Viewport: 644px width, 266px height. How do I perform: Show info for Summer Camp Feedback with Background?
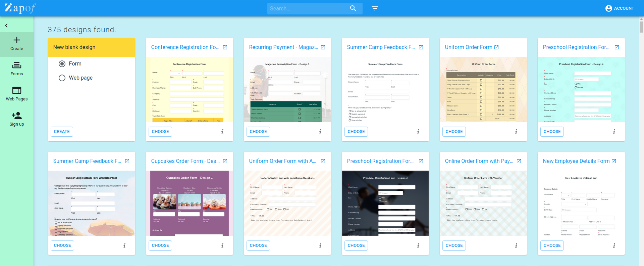124,246
